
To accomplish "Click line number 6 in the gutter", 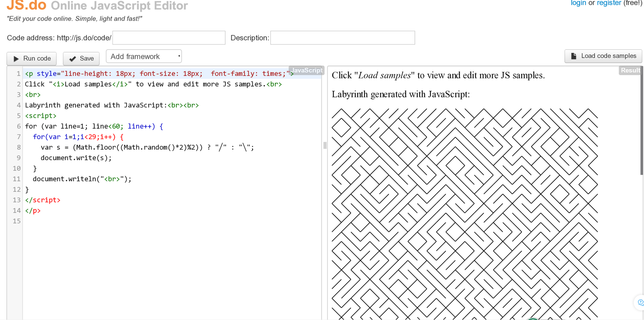I will click(18, 127).
